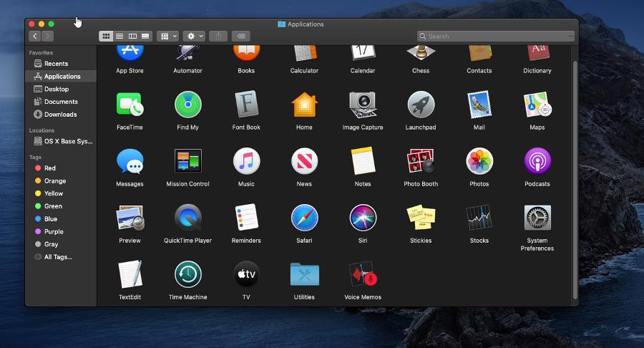644x348 pixels.
Task: Select the TextEdit app icon
Action: pos(130,274)
